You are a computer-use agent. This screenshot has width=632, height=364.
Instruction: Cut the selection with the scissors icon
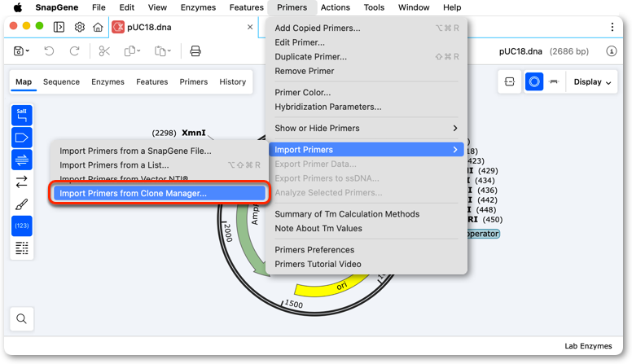pos(104,51)
